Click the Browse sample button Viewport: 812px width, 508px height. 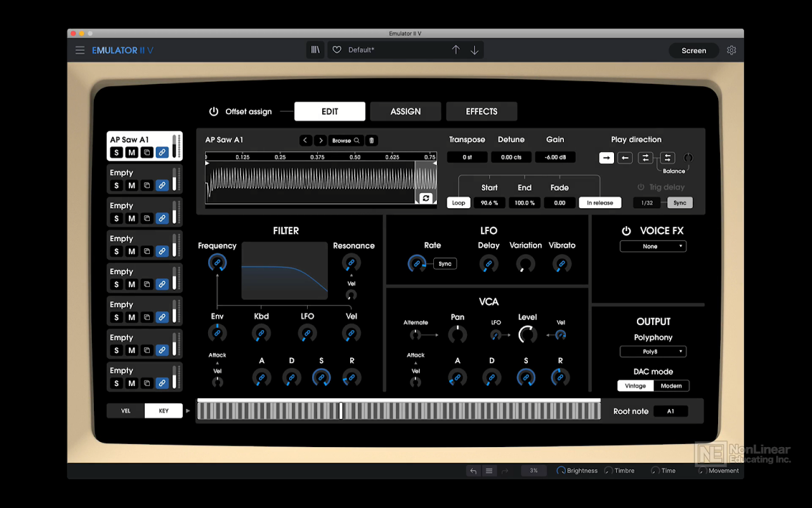[x=346, y=140]
